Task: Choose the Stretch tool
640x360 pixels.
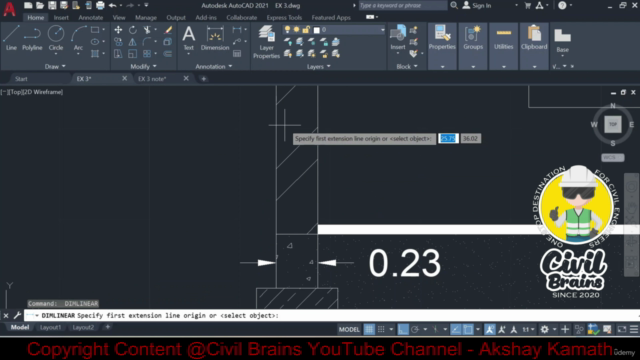Action: point(118,53)
